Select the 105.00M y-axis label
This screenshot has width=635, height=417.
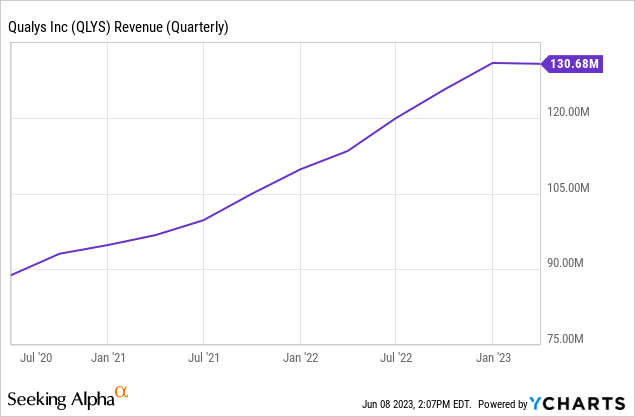pos(568,188)
